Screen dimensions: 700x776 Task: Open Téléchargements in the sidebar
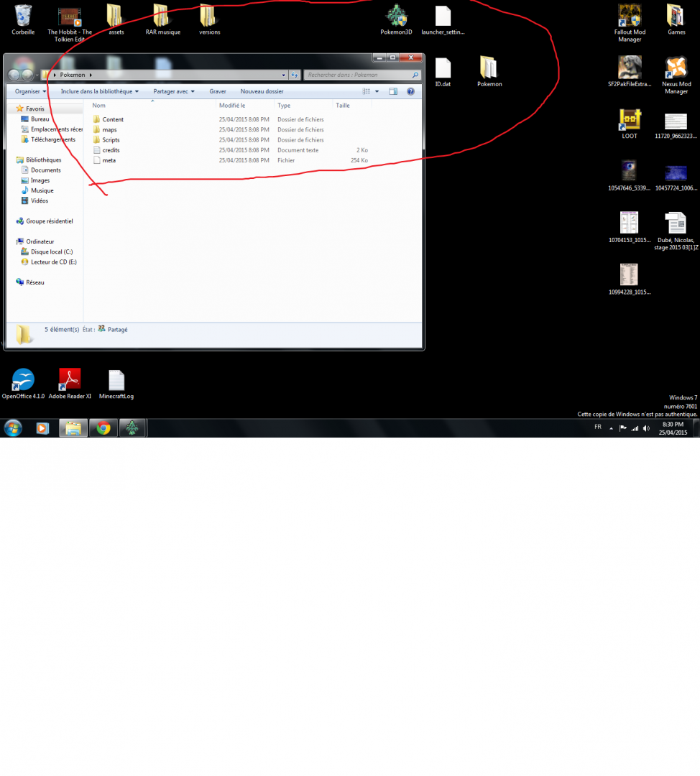point(48,139)
